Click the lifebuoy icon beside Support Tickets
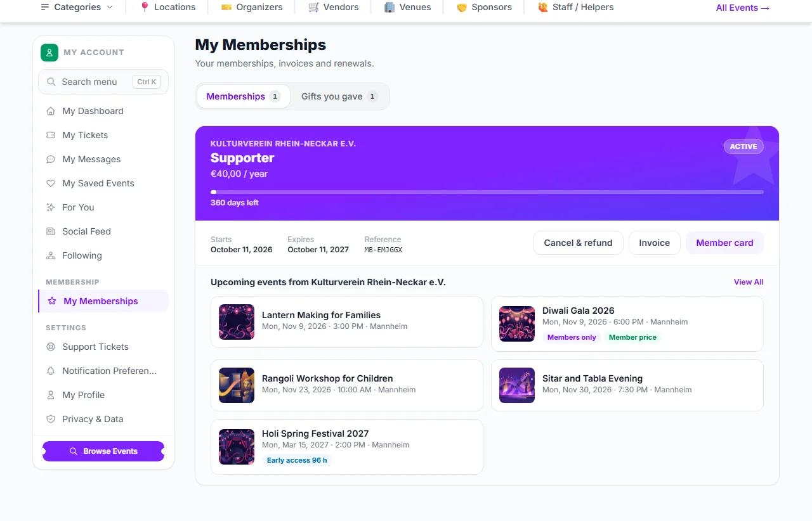This screenshot has height=521, width=812. click(51, 347)
